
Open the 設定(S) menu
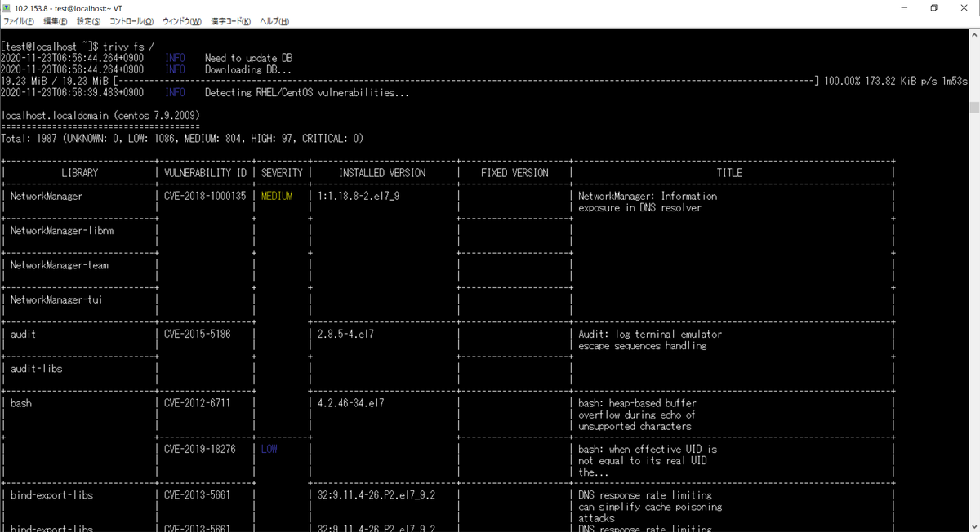tap(89, 21)
